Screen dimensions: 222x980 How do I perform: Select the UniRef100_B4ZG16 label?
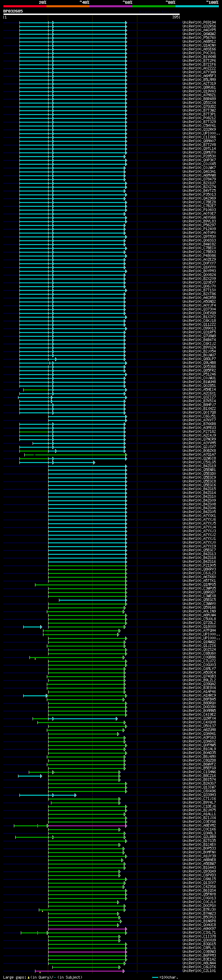(199, 561)
